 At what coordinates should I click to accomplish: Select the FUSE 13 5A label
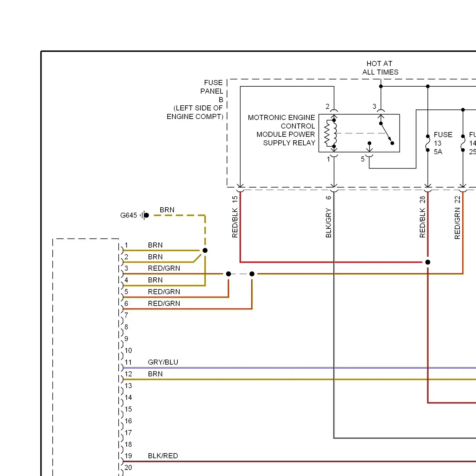443,143
